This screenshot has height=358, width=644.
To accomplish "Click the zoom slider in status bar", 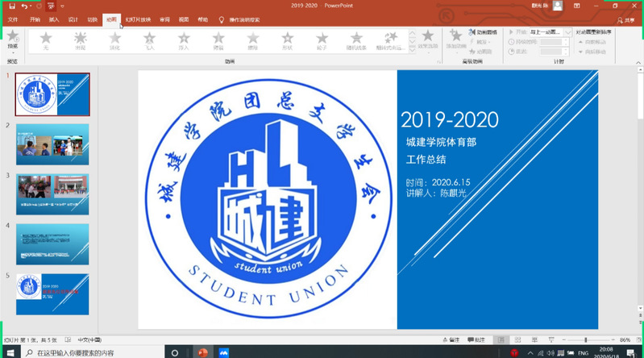I will point(586,340).
